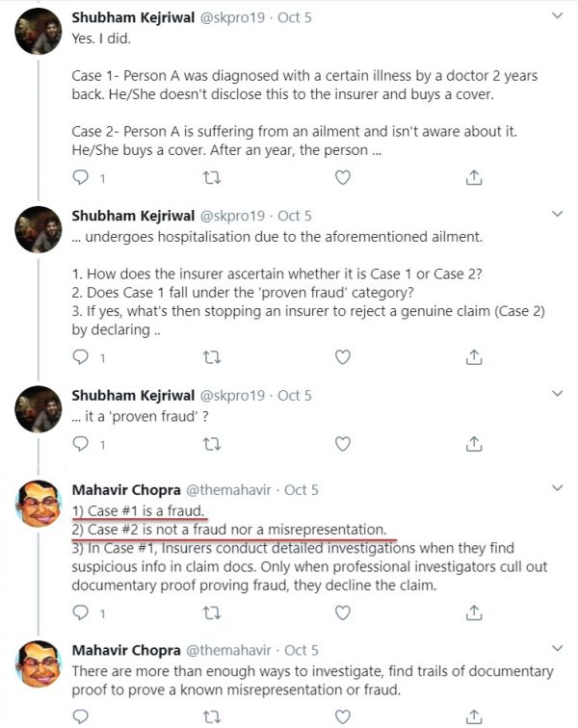Like the "it a 'proven fraud' ?" tweet

(x=342, y=444)
